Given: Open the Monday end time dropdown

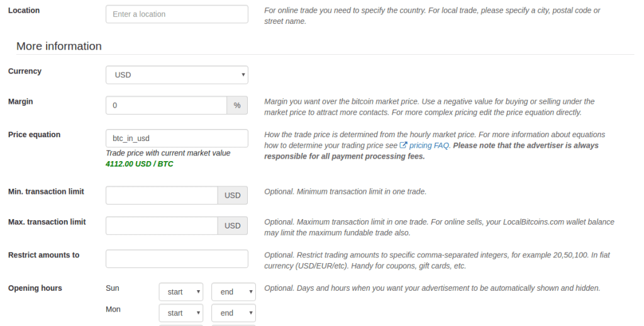Looking at the screenshot, I should click(x=233, y=313).
